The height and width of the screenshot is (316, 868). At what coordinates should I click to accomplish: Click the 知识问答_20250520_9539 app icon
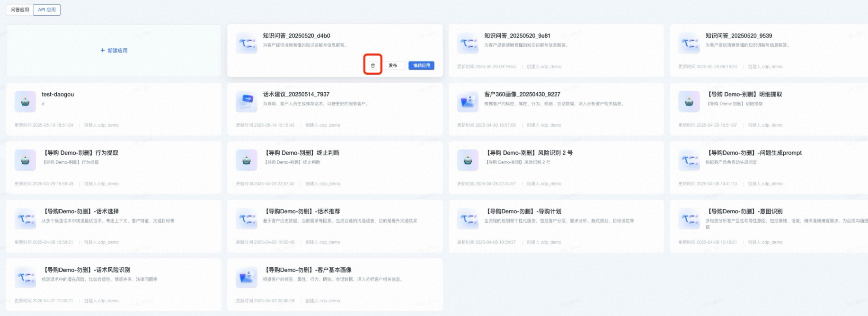click(x=689, y=43)
